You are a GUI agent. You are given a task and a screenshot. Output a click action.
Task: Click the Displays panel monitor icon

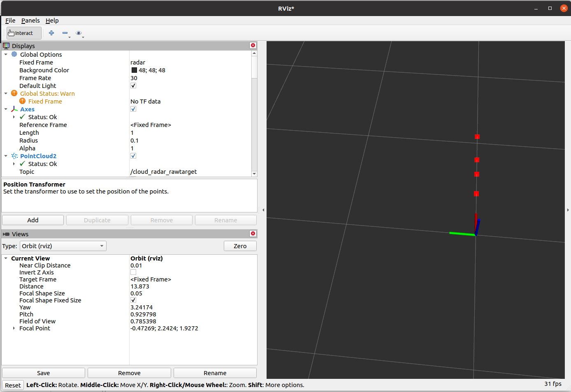click(6, 46)
